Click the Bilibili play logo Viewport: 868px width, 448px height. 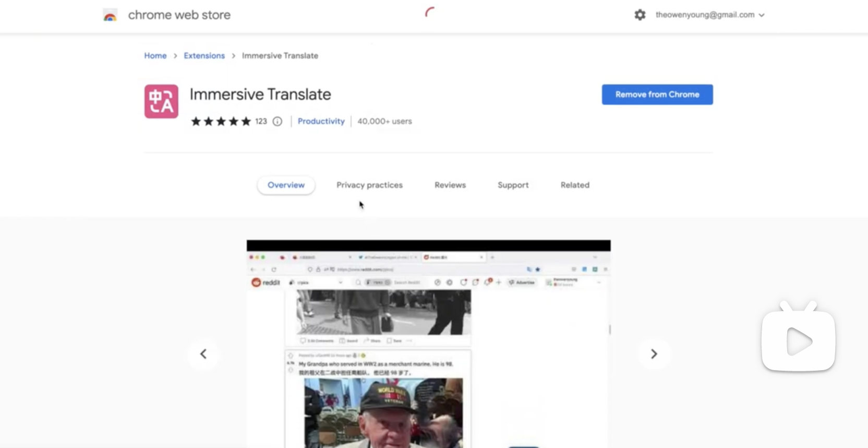(x=798, y=337)
